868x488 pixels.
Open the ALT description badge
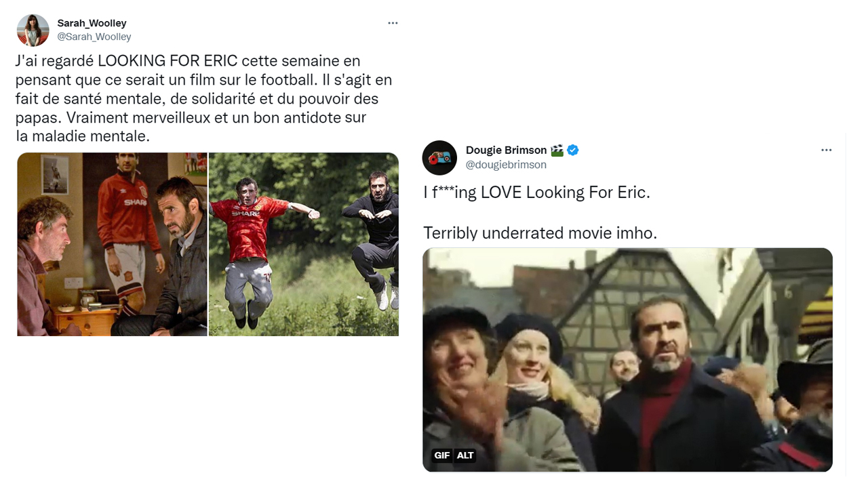(465, 455)
